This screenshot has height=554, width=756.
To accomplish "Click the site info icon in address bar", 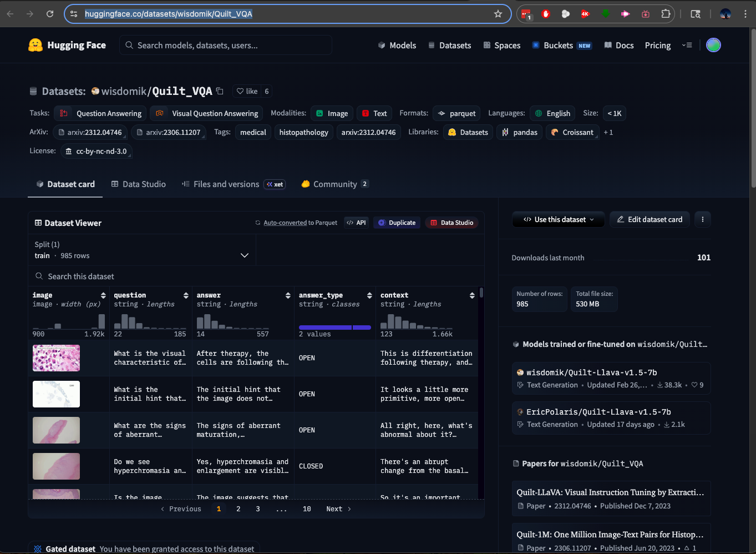I will tap(74, 14).
